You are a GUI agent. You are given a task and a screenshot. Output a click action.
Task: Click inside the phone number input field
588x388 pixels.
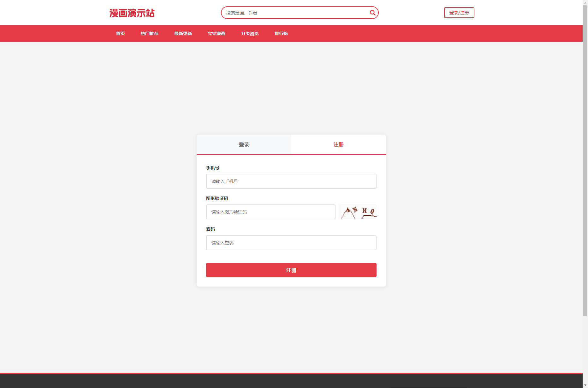(x=291, y=181)
